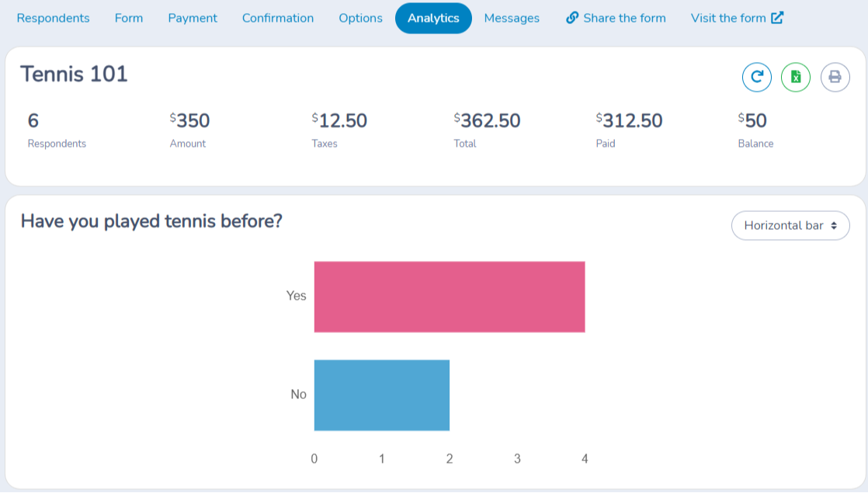Open the Options tab
The width and height of the screenshot is (868, 493).
click(360, 19)
